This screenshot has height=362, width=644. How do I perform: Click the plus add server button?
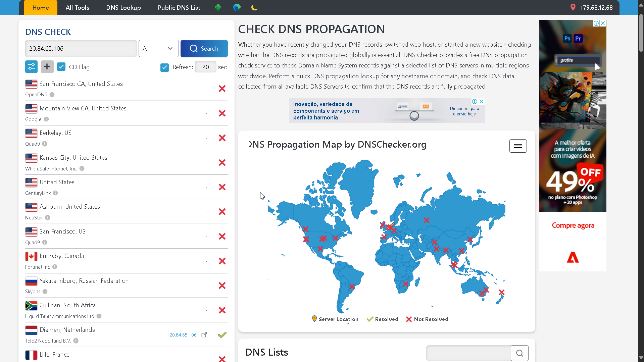(47, 67)
